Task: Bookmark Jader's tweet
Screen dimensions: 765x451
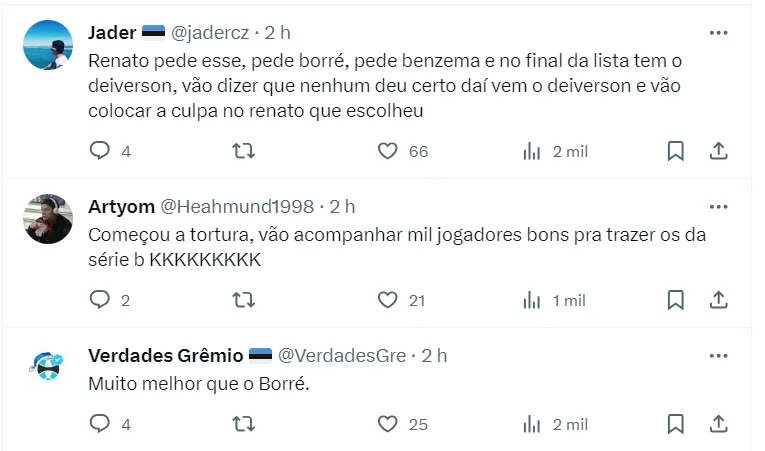Action: pyautogui.click(x=676, y=151)
